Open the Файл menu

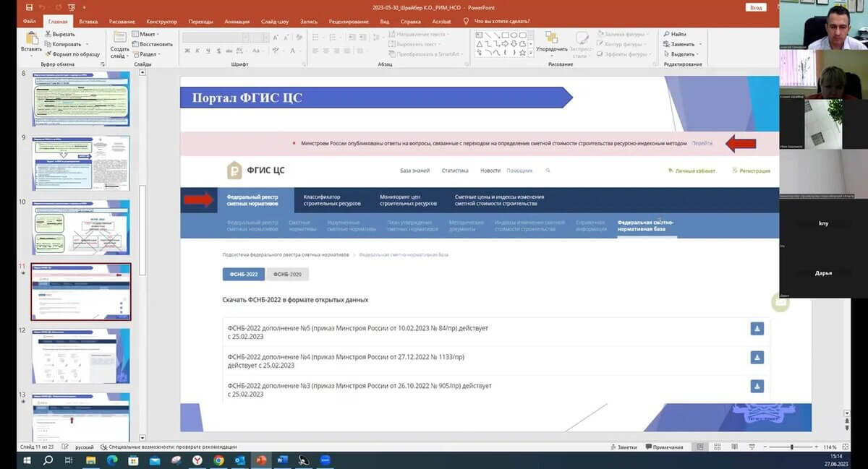[x=30, y=22]
